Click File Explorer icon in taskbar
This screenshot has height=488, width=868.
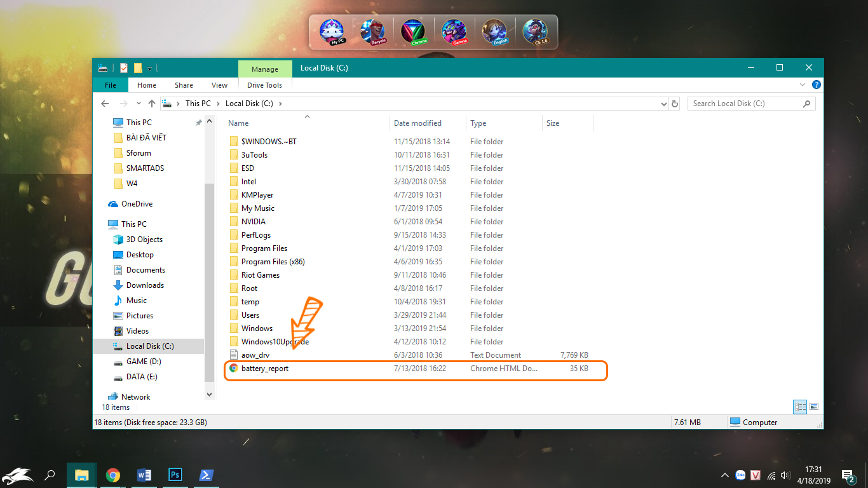(x=82, y=475)
